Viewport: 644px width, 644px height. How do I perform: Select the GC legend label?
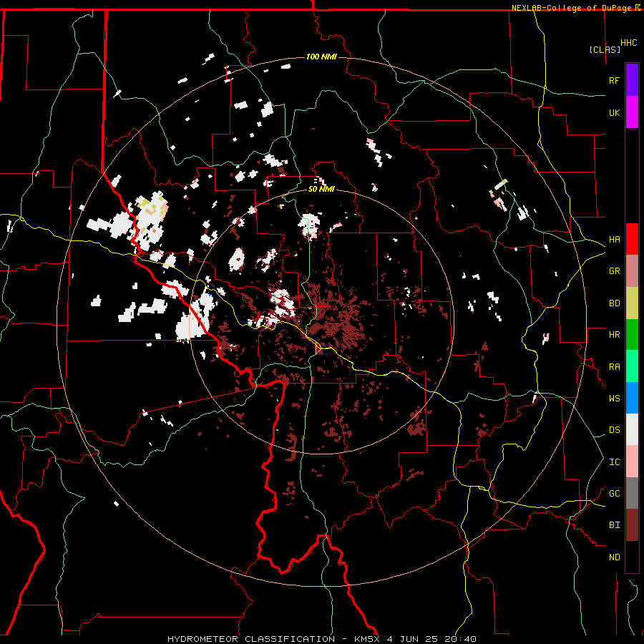click(x=614, y=494)
